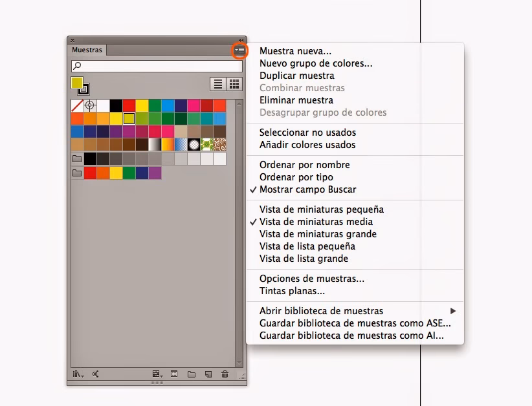Open the Swatch Libraries menu icon
This screenshot has height=406, width=532.
coord(77,374)
